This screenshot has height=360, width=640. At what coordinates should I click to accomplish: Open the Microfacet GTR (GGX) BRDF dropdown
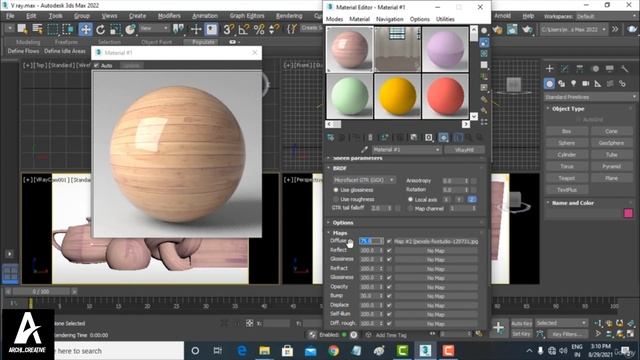pos(364,180)
